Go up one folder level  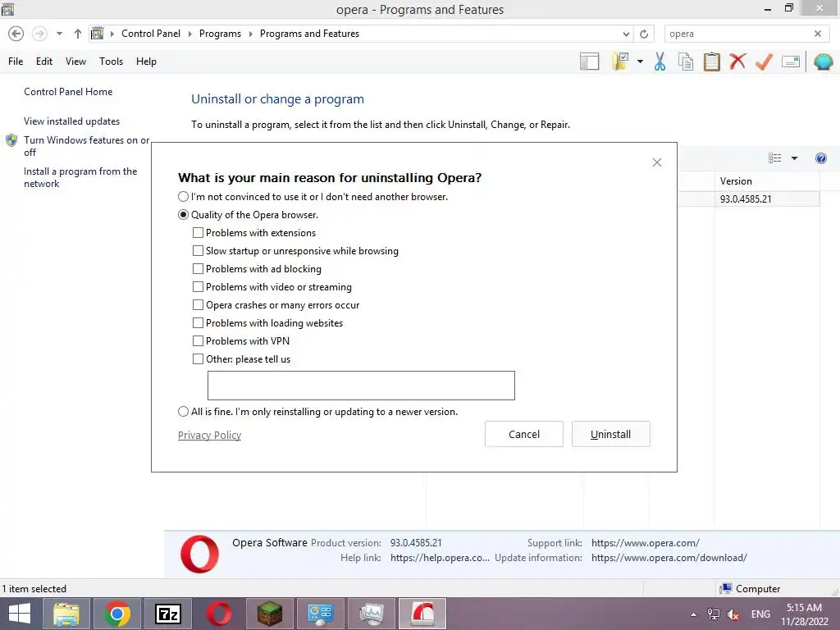pyautogui.click(x=78, y=34)
